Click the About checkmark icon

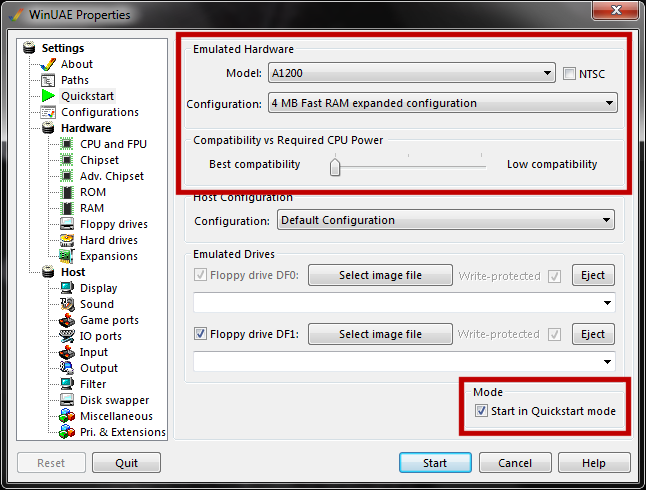pos(48,64)
